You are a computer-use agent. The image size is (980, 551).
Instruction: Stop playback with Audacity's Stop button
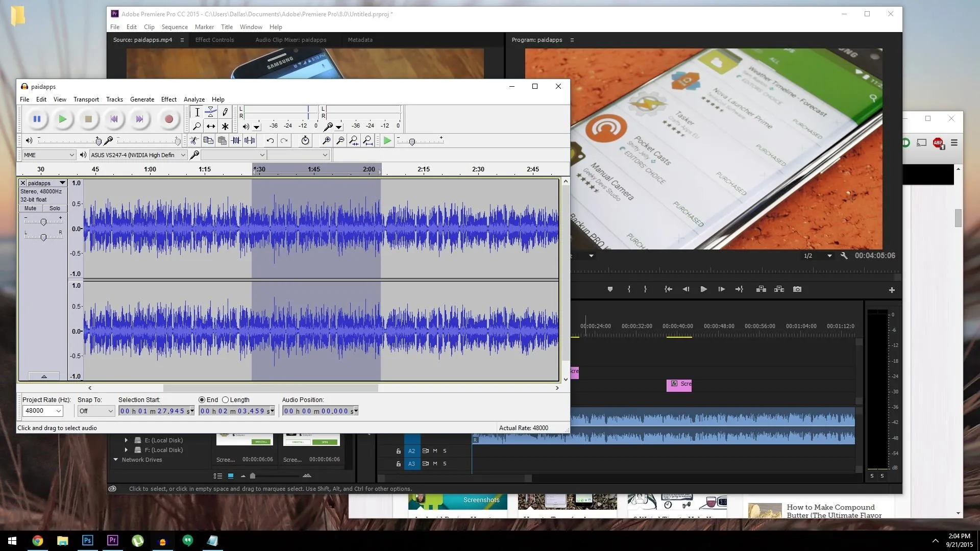88,119
